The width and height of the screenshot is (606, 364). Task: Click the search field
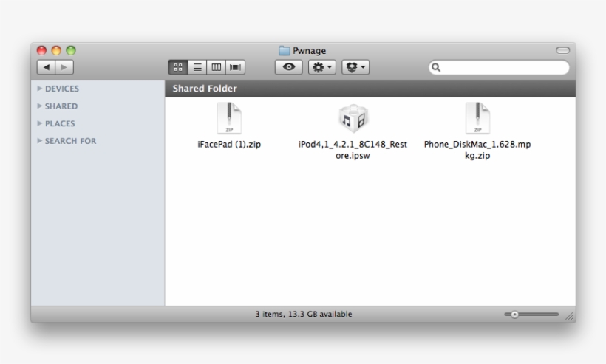(x=499, y=67)
